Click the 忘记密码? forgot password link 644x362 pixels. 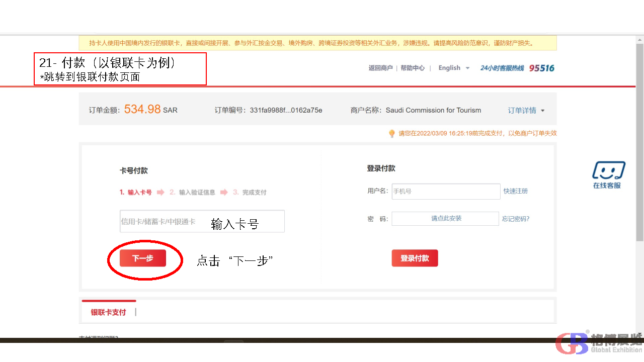[516, 219]
